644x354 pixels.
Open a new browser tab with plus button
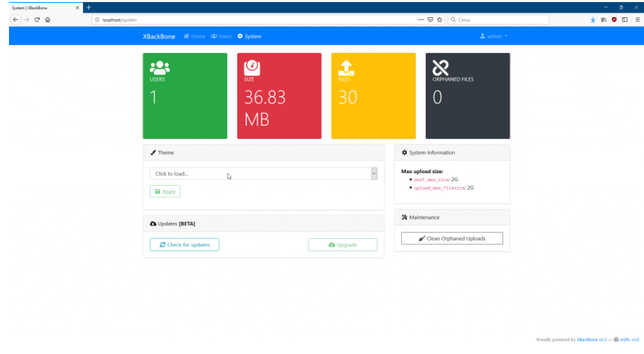click(x=88, y=7)
